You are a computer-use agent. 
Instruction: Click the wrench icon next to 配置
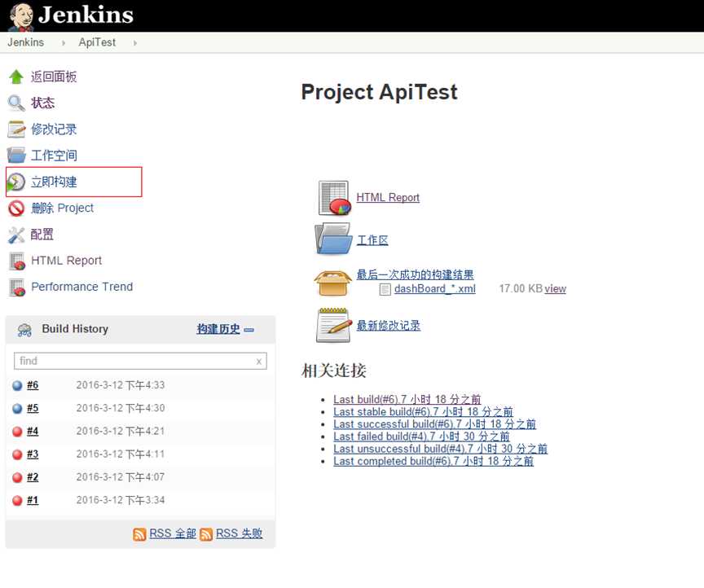coord(16,235)
